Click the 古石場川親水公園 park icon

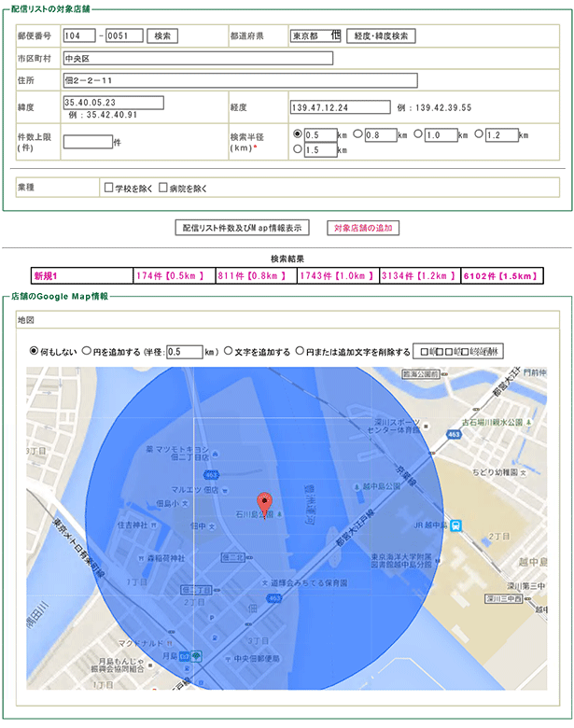[528, 423]
